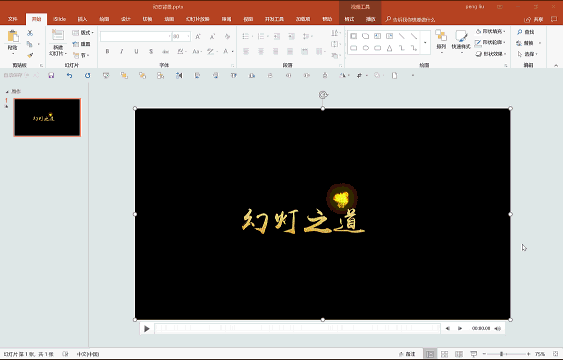Image resolution: width=563 pixels, height=360 pixels.
Task: Toggle text Shadow formatting
Action: click(151, 51)
